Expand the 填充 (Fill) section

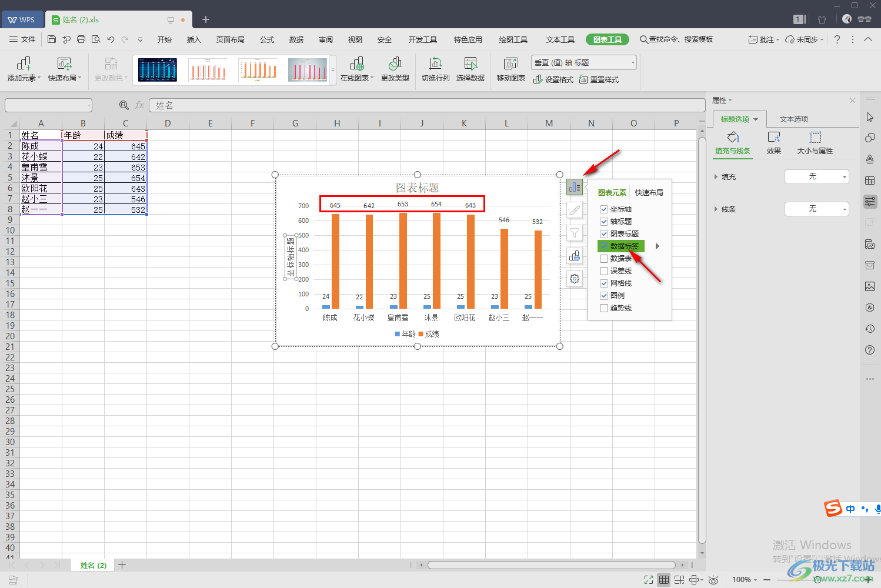point(716,176)
